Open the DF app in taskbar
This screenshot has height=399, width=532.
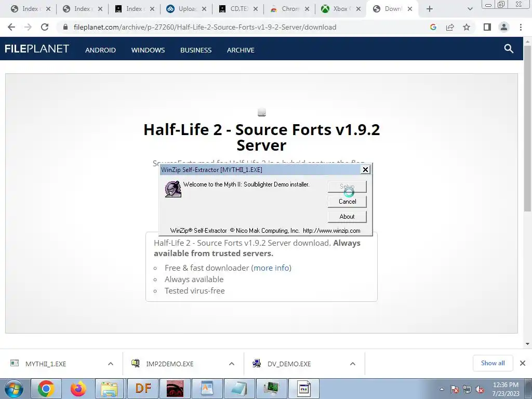[143, 389]
